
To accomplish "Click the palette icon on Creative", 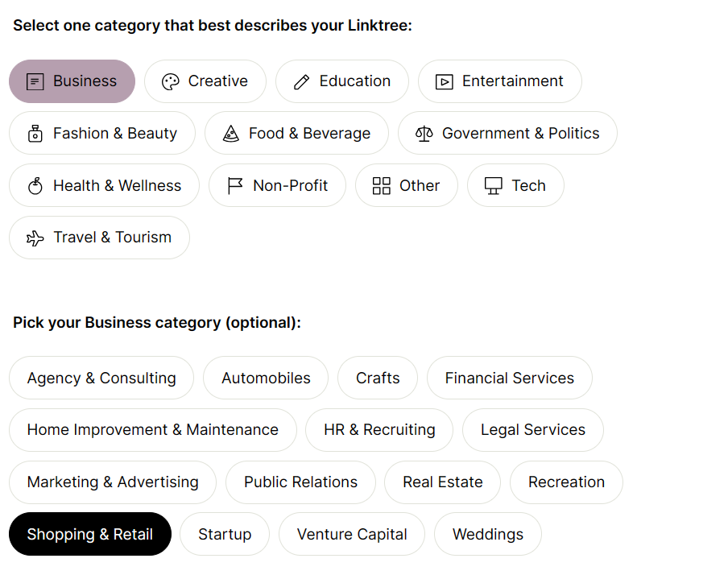I will point(171,82).
